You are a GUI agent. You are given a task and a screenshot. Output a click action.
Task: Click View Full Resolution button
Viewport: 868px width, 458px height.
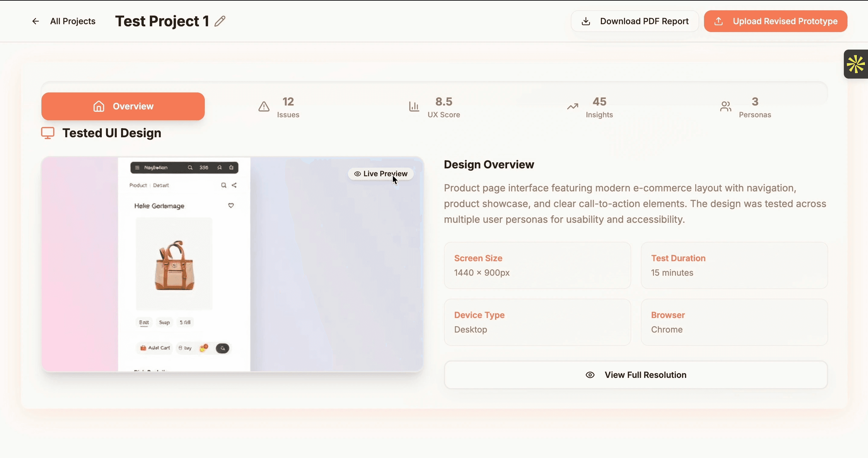click(x=635, y=375)
